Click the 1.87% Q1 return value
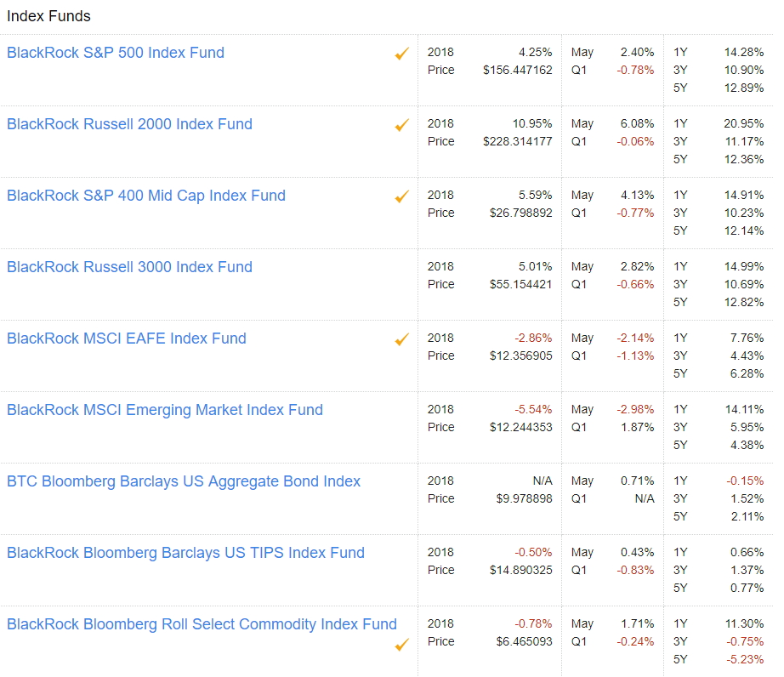This screenshot has height=677, width=784. 638,428
